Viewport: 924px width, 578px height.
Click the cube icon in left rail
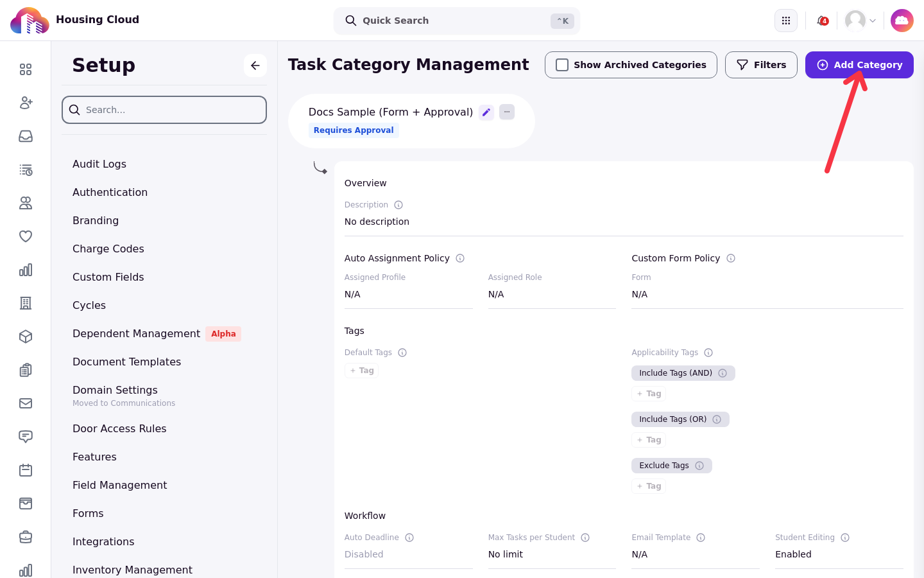pyautogui.click(x=26, y=337)
